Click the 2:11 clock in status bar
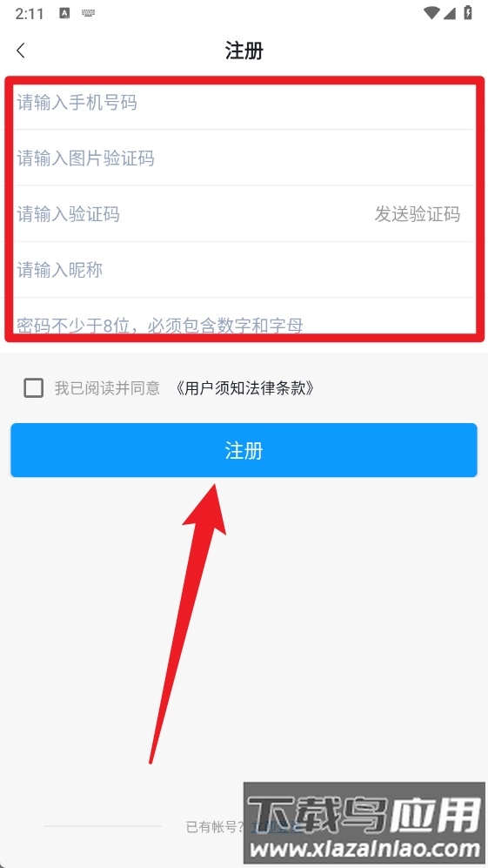Image resolution: width=488 pixels, height=868 pixels. coord(30,14)
